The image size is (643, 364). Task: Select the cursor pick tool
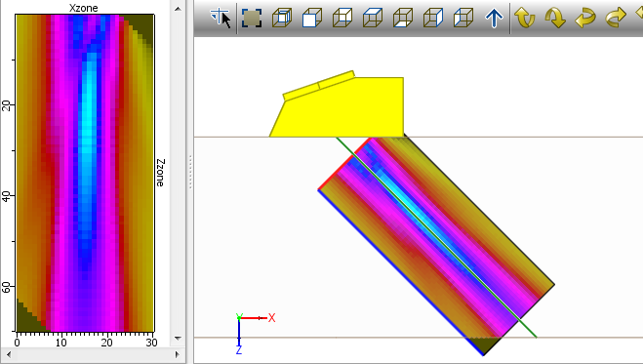221,18
